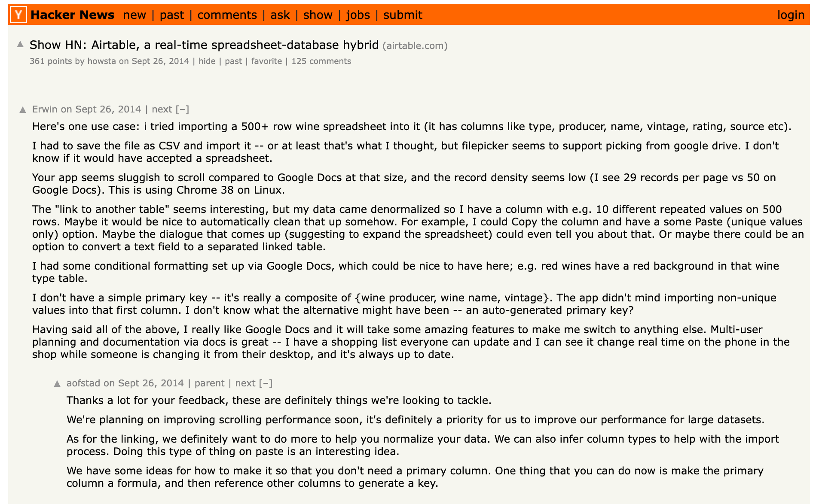View howsta's user profile
Screen dimensions: 819x504
tap(101, 61)
